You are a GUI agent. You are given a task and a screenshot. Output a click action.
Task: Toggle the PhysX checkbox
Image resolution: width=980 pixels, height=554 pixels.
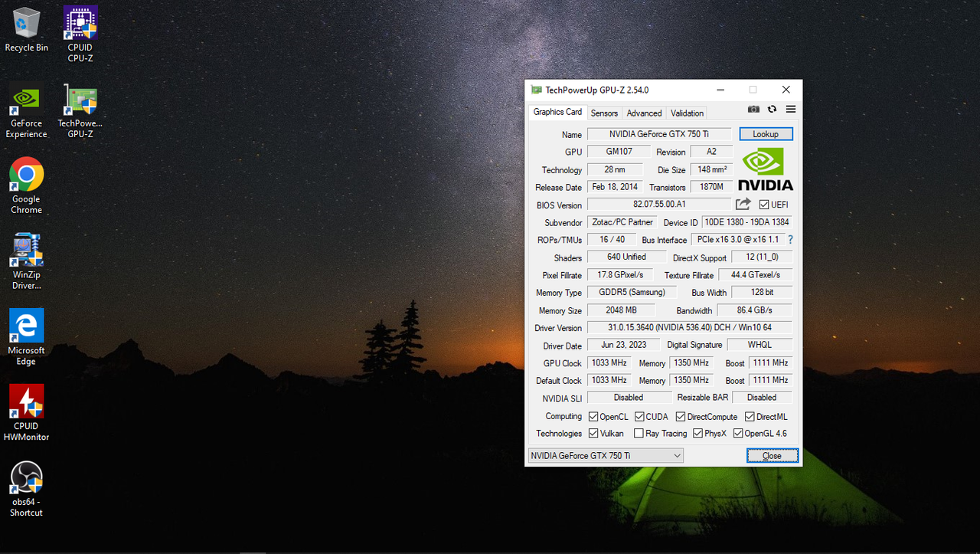click(698, 434)
